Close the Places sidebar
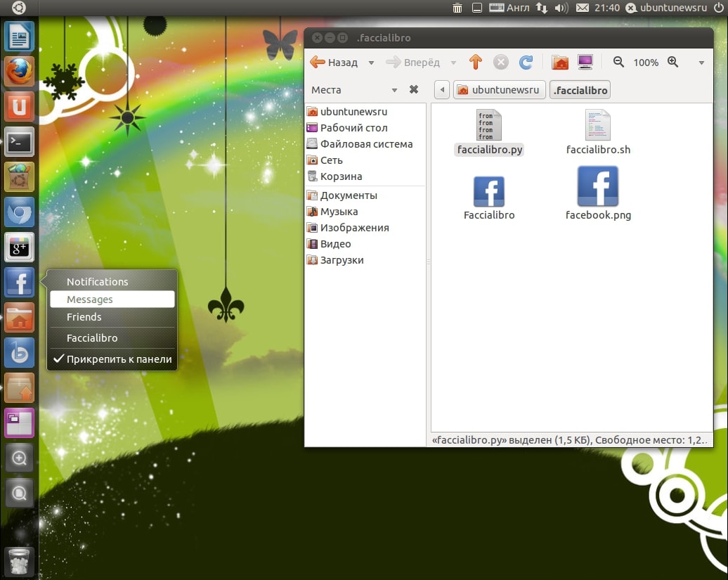 point(414,89)
